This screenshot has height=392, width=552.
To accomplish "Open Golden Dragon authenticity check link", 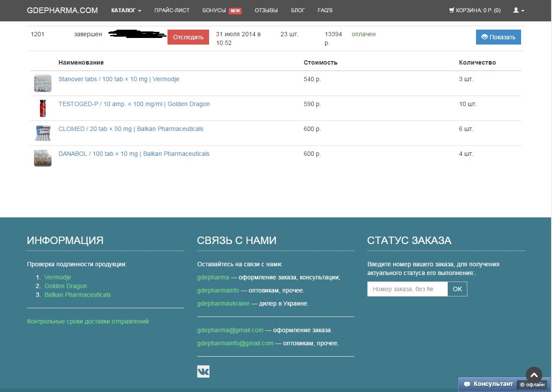I will [65, 286].
